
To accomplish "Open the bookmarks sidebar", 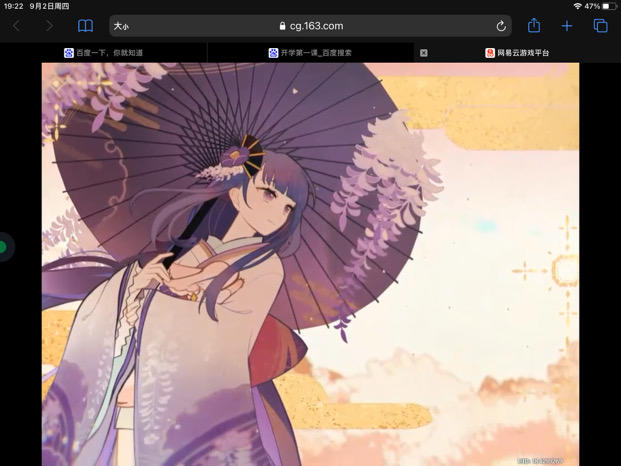I will click(85, 26).
